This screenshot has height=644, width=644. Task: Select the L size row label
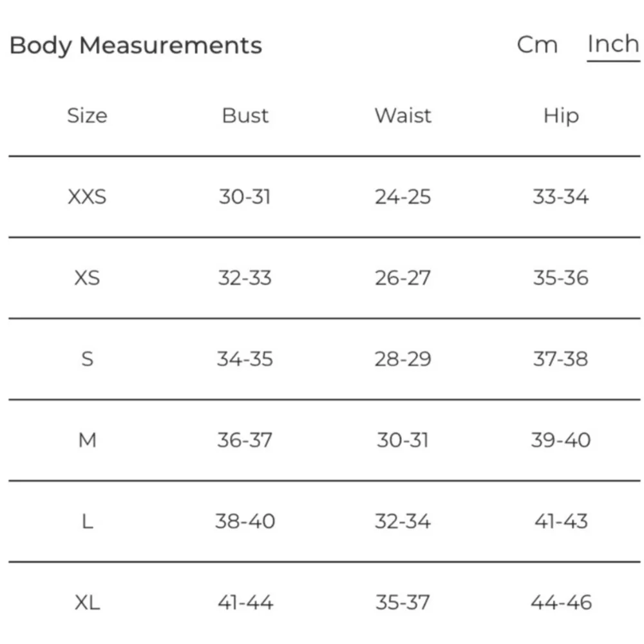click(x=87, y=521)
